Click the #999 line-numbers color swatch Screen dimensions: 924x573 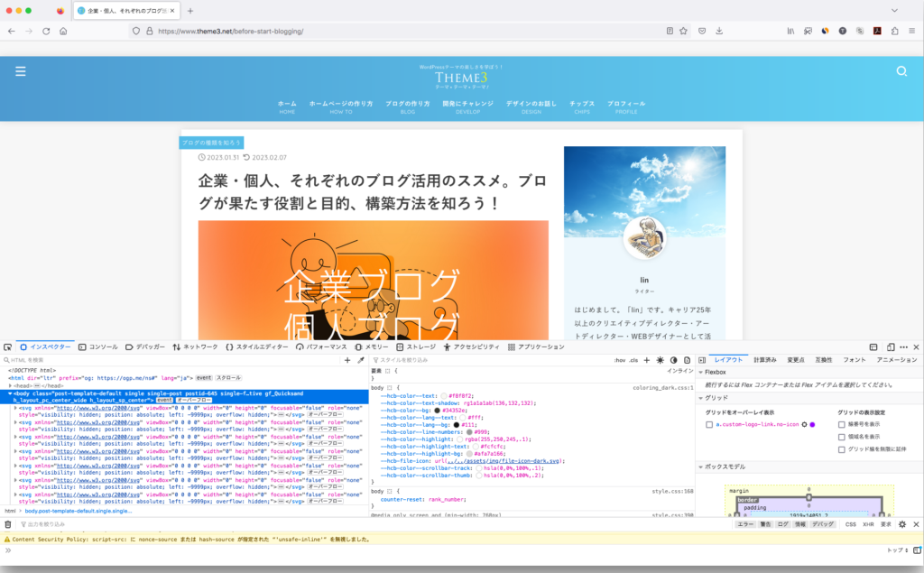469,432
